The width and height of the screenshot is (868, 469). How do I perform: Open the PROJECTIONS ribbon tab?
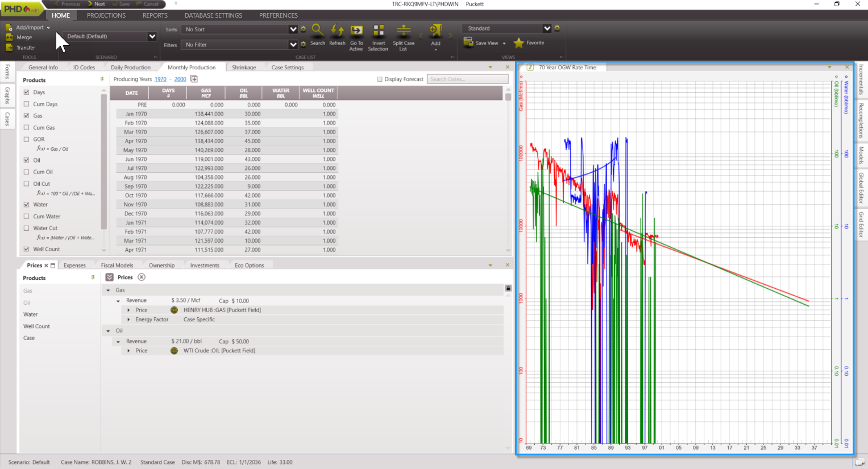click(106, 15)
